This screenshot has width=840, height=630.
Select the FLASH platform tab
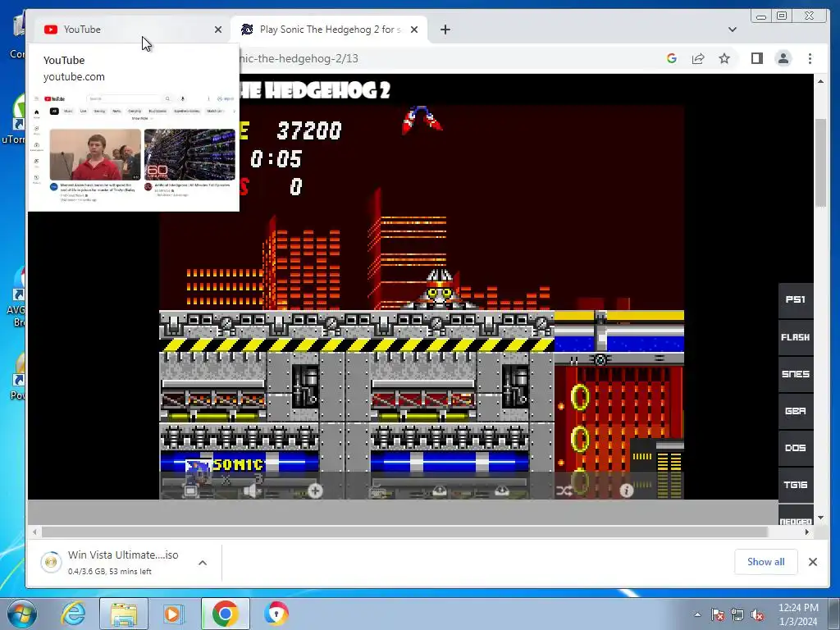click(x=796, y=337)
